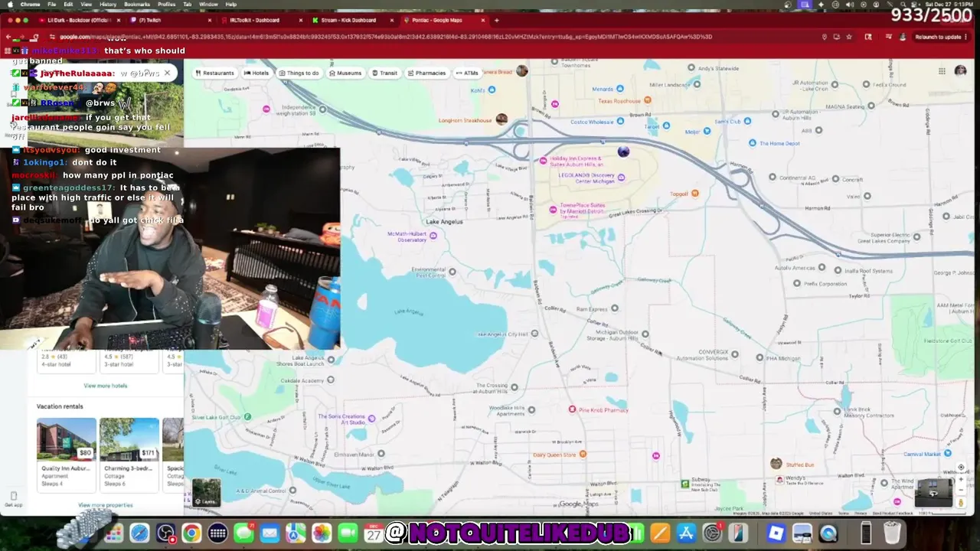The image size is (980, 551).
Task: Switch to Stream Kick Dashboard tab
Action: 352,20
